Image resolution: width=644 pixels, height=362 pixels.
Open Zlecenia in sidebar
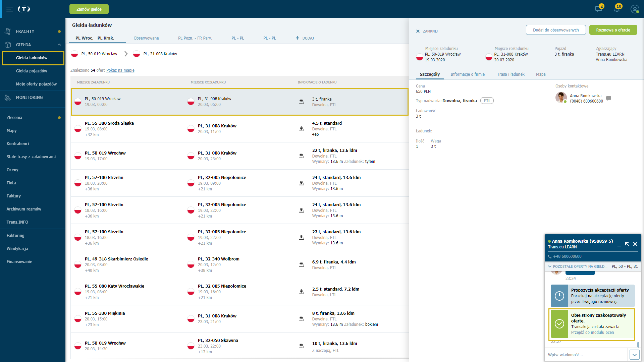tap(14, 117)
